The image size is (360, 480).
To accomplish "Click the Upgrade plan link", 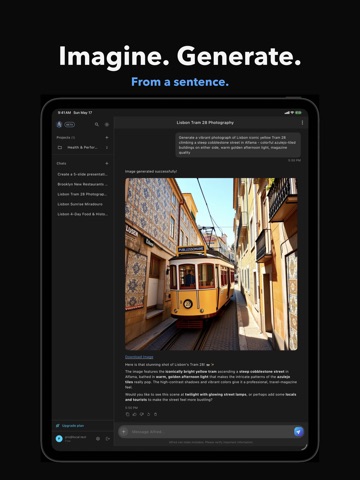I will (70, 426).
